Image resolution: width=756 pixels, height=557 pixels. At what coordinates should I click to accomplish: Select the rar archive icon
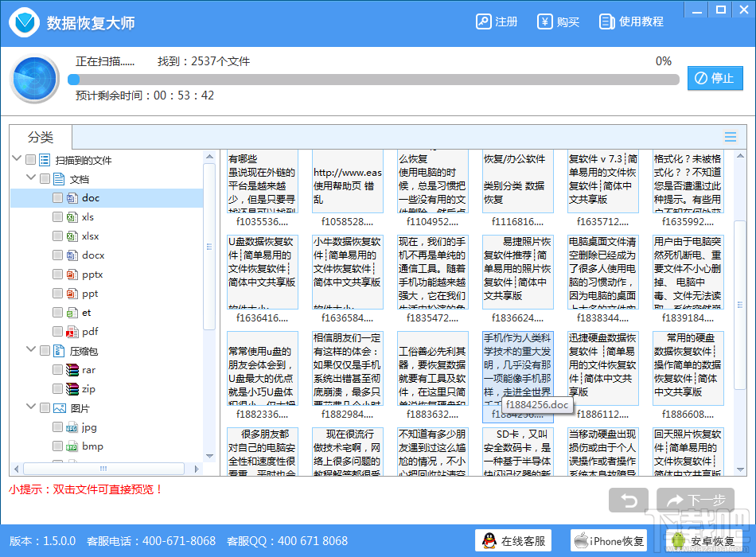(x=72, y=370)
